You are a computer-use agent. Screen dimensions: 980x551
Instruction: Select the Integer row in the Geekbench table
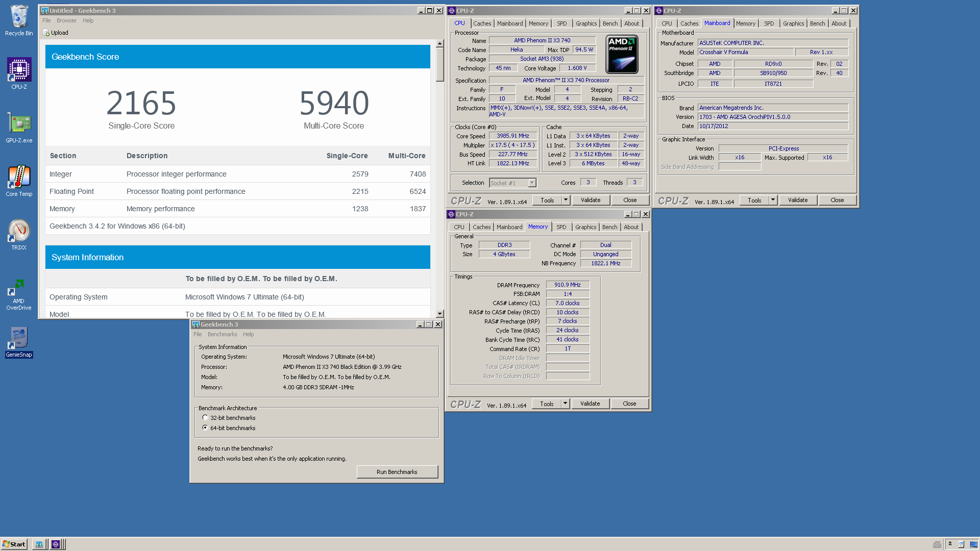pyautogui.click(x=238, y=174)
